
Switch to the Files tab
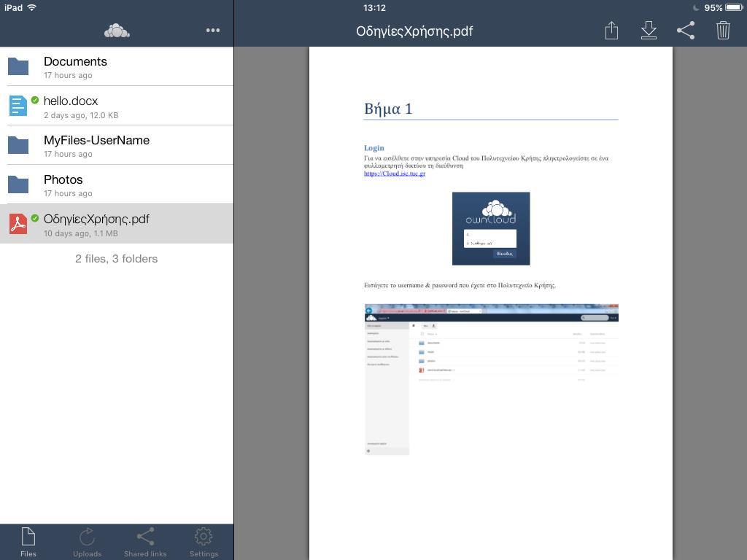pyautogui.click(x=28, y=542)
